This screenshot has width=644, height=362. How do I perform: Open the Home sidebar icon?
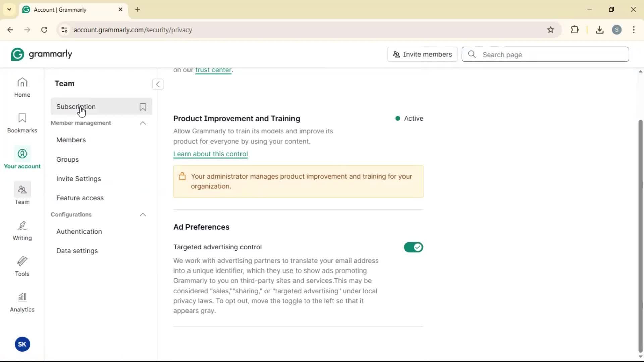click(x=22, y=87)
